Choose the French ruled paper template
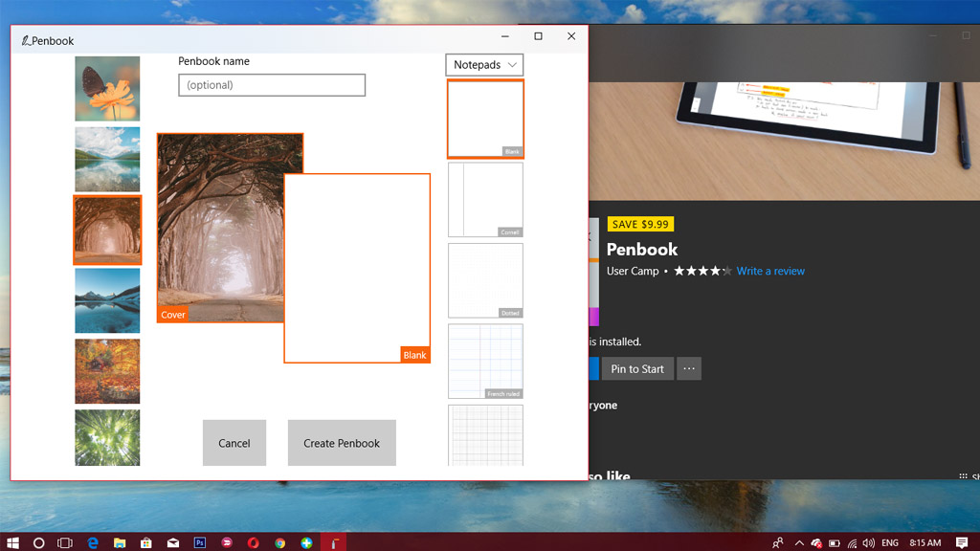 click(485, 361)
